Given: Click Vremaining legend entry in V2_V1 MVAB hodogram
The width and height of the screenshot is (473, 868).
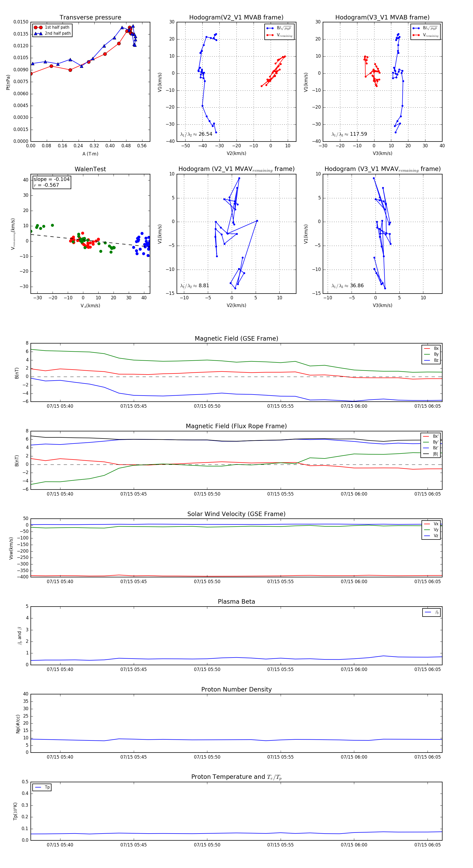Looking at the screenshot, I should [x=279, y=35].
